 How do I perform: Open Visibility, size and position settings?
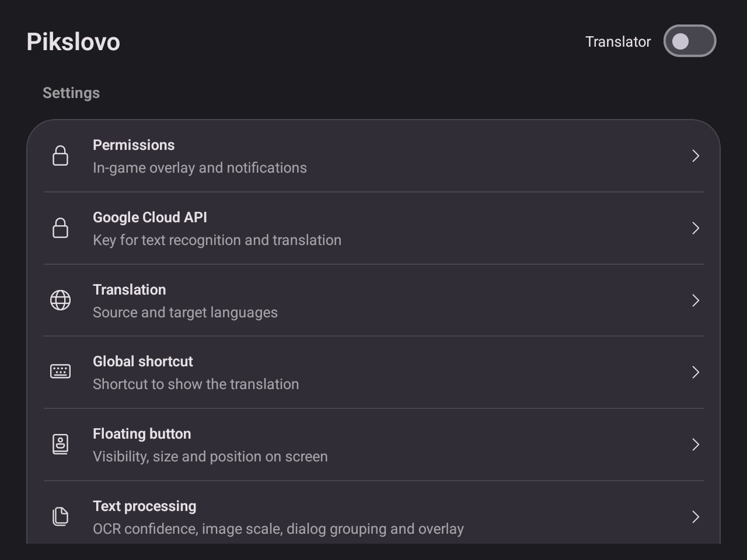(x=373, y=444)
